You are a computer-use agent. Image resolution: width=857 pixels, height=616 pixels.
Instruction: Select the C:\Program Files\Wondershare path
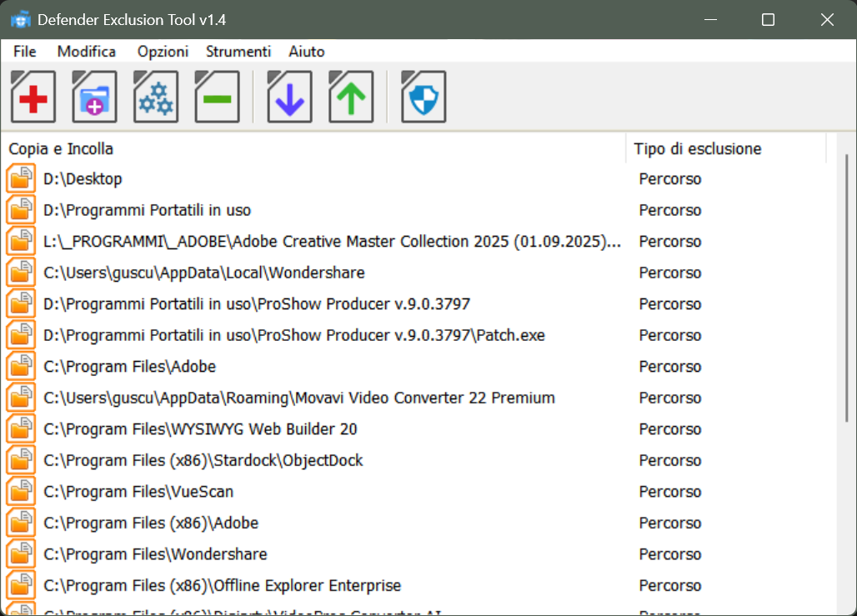point(155,554)
